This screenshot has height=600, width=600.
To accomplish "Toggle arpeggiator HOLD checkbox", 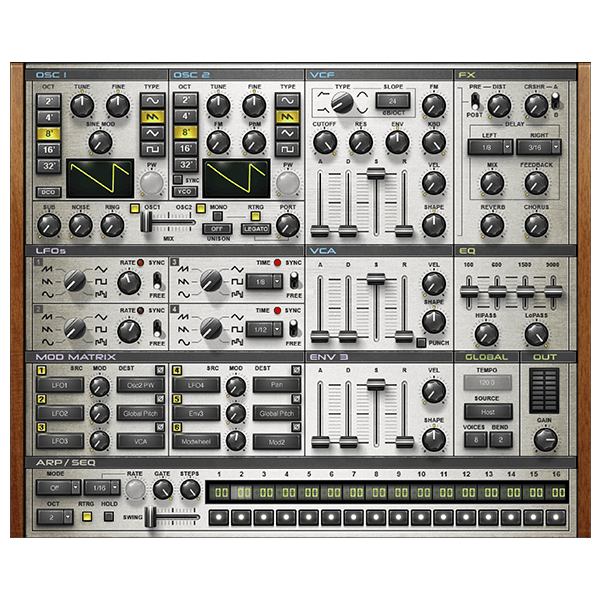I will [109, 517].
